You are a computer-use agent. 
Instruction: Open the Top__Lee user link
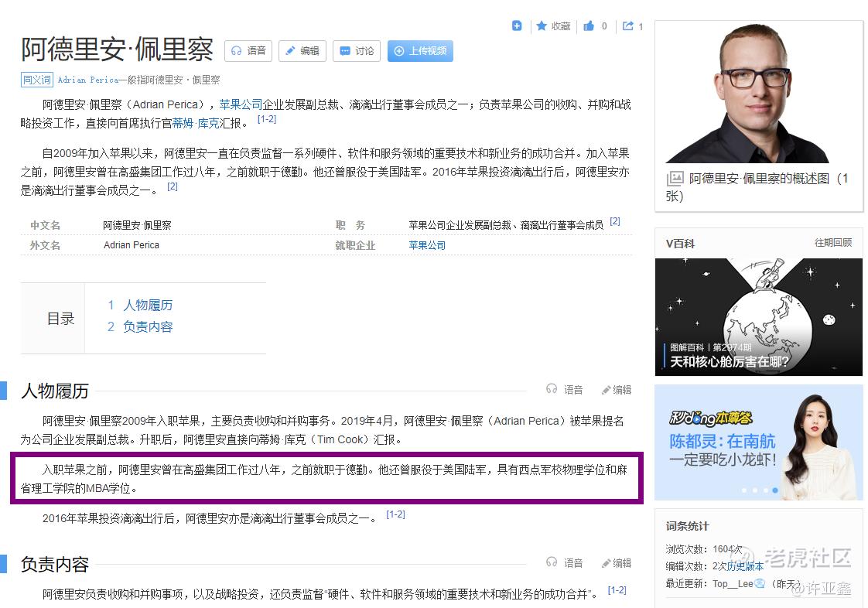coord(733,584)
